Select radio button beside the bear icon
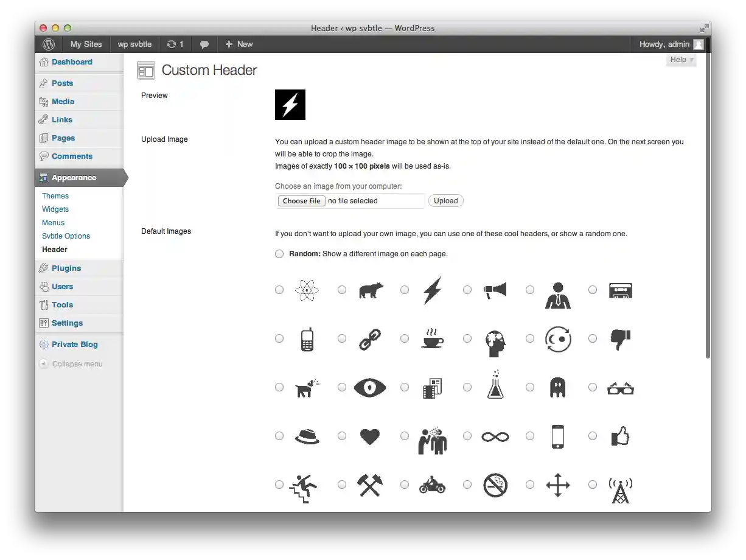This screenshot has height=560, width=746. point(342,290)
